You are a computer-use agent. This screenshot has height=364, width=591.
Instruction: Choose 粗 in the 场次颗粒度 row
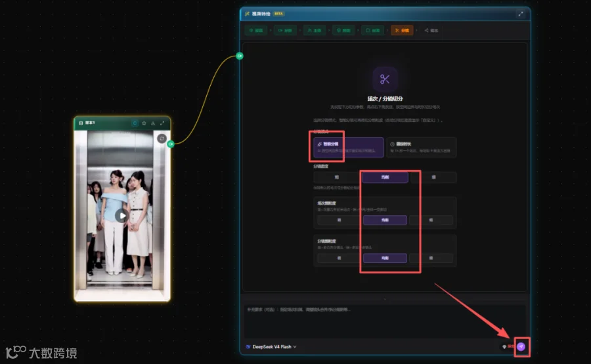pyautogui.click(x=339, y=220)
